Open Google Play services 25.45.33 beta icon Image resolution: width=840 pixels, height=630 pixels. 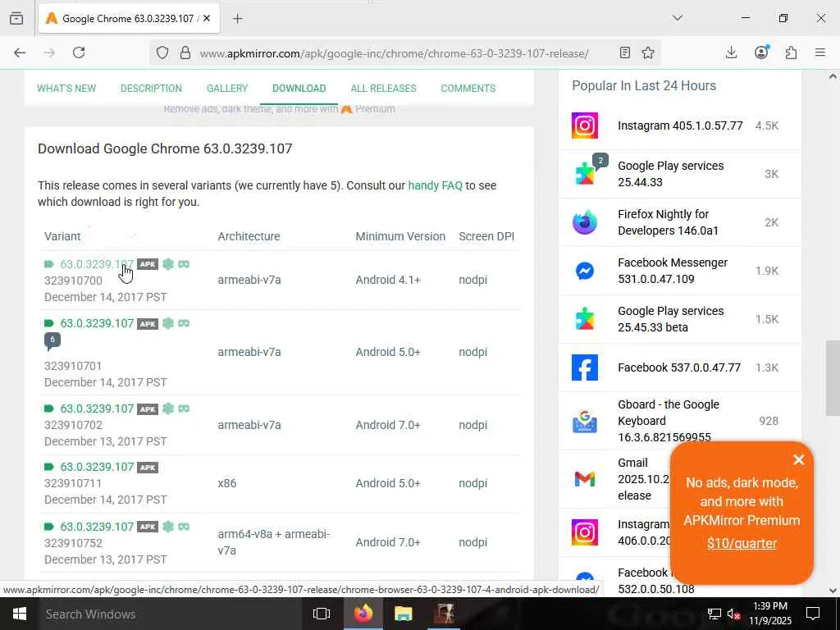(x=584, y=319)
